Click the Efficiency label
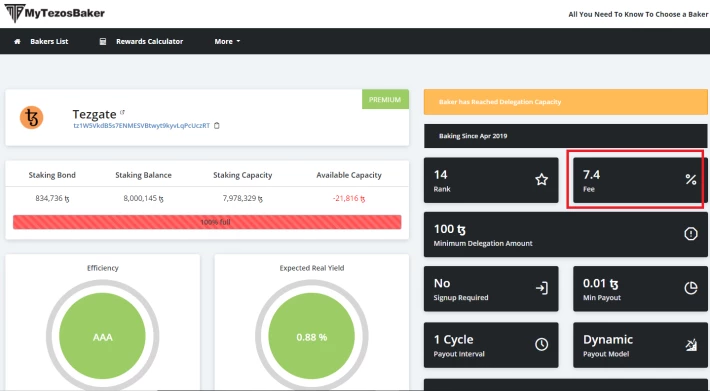 coord(103,268)
